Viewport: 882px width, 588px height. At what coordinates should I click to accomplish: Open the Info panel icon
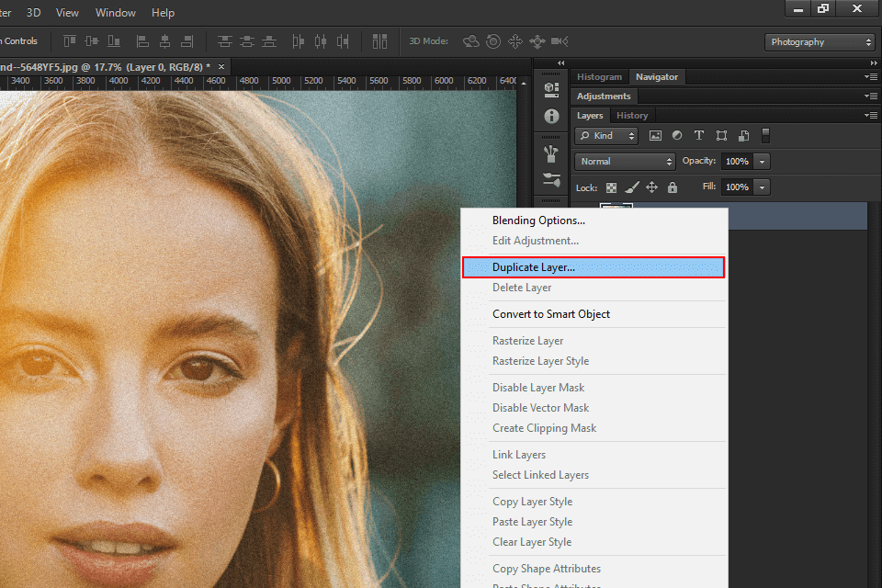tap(551, 117)
